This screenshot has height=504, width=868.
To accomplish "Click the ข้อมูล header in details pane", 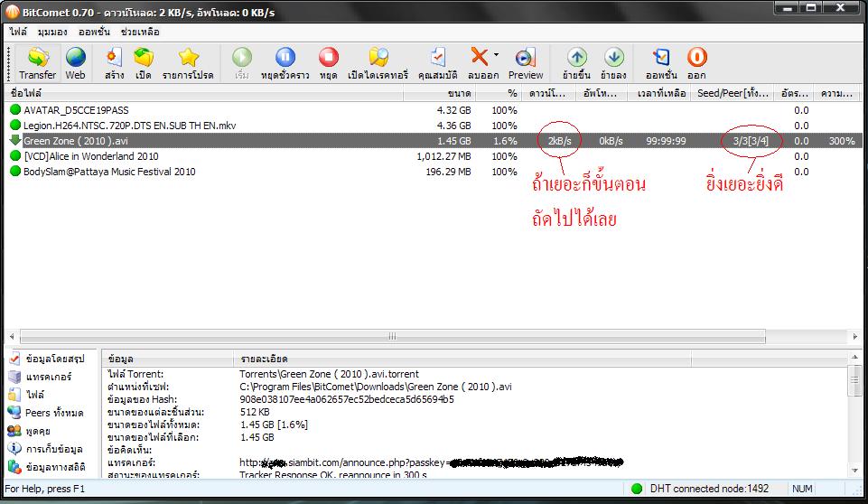I will [x=168, y=359].
